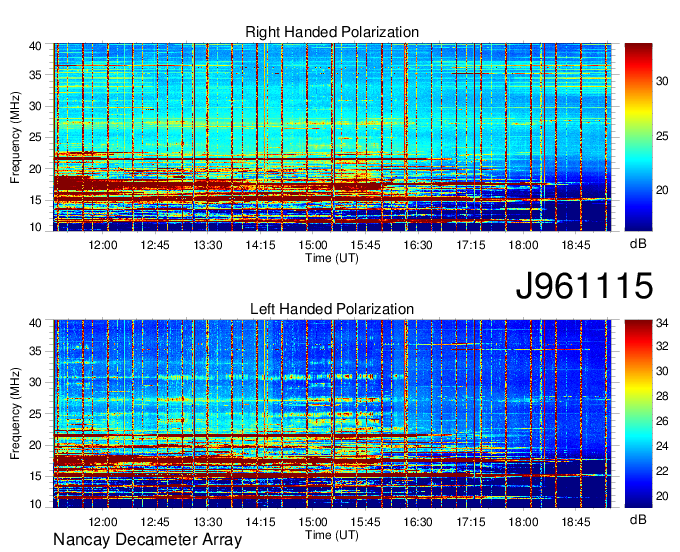
Task: Click the 25 MHz tick on the lower frequency axis
Action: tap(35, 414)
